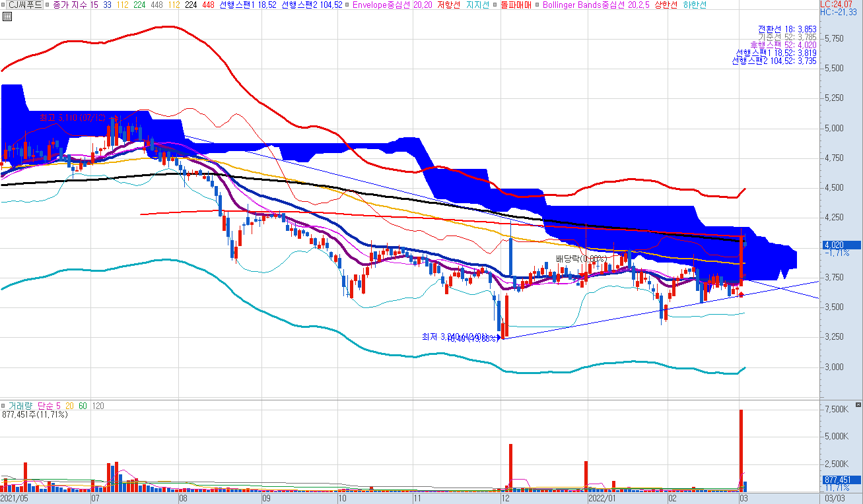Select the 단순 5 volume average label
863x504 pixels.
(x=50, y=406)
